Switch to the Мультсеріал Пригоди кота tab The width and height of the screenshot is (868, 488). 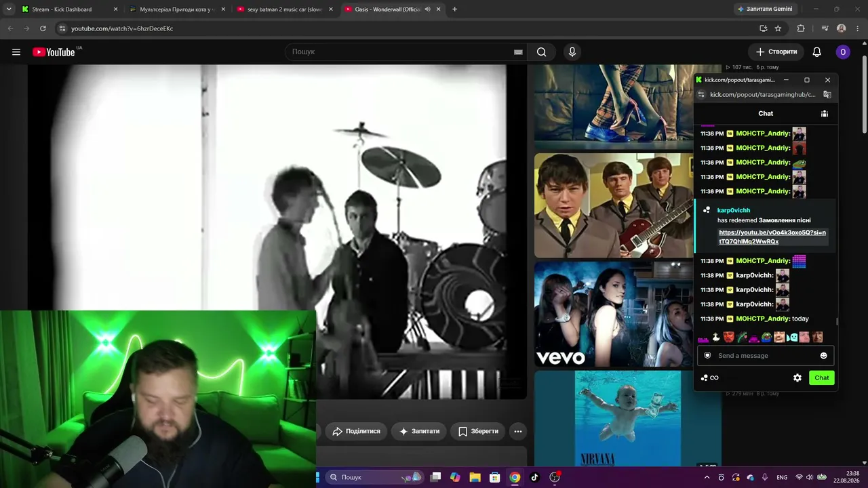click(x=176, y=9)
